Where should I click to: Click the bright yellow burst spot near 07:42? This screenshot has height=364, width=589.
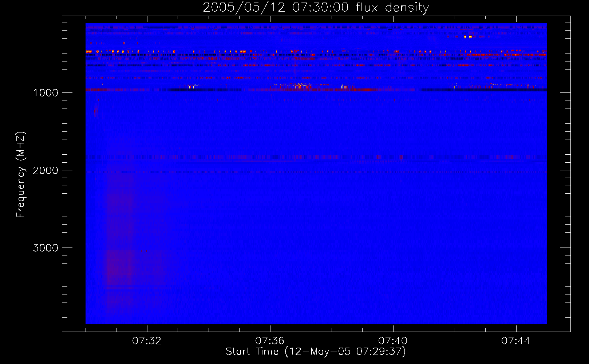pyautogui.click(x=468, y=37)
